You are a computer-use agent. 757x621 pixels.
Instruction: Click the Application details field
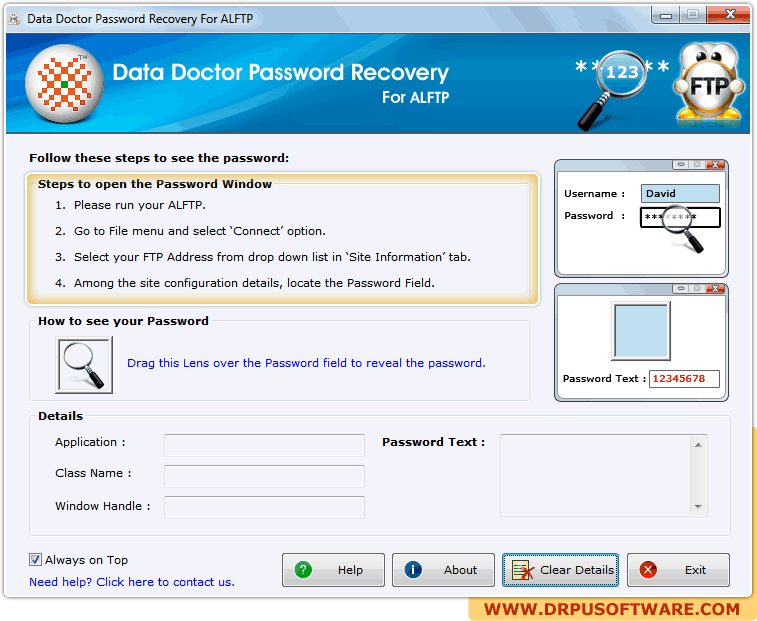click(264, 445)
